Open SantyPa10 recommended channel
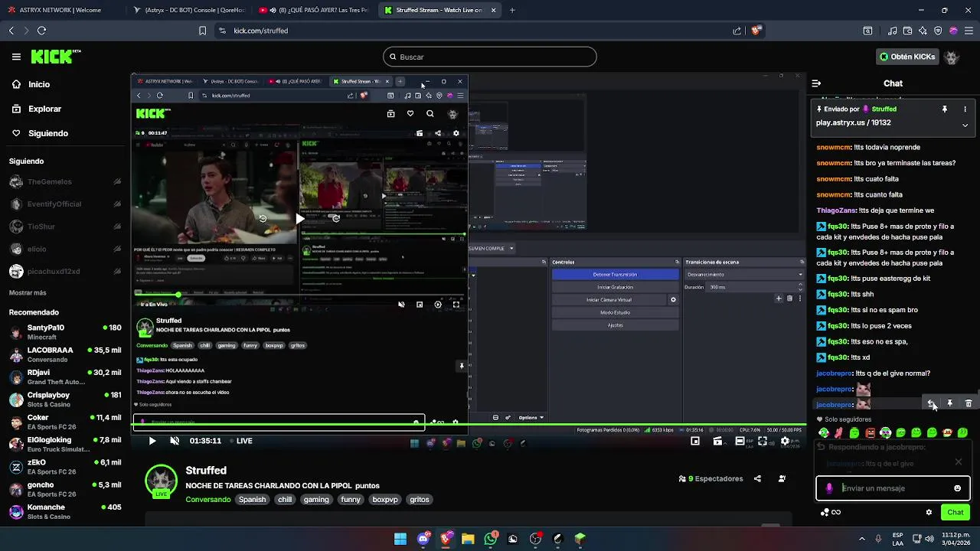 click(x=65, y=332)
